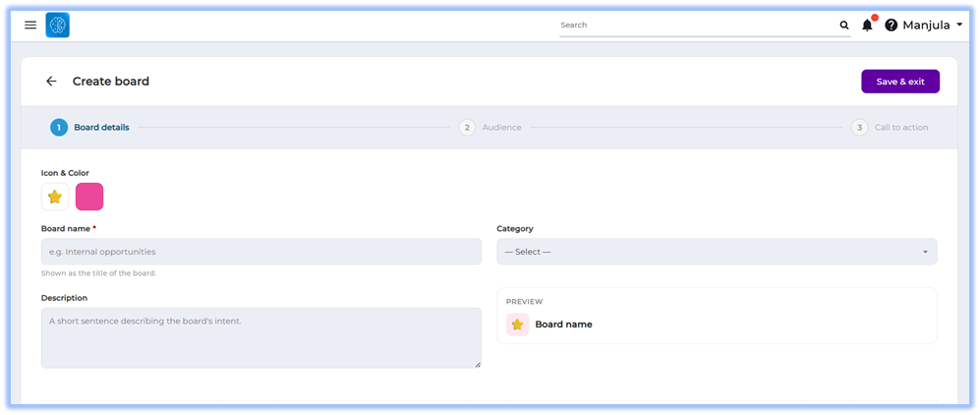Focus the Description text area
The width and height of the screenshot is (980, 415).
[x=261, y=337]
